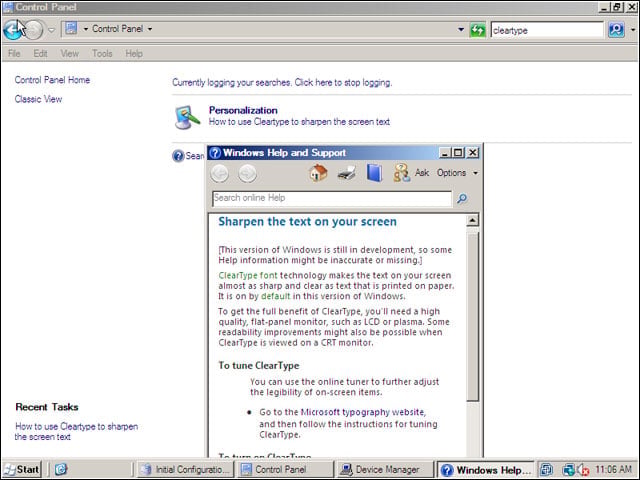This screenshot has width=640, height=480.
Task: Click volume tray icon with red x
Action: click(583, 470)
